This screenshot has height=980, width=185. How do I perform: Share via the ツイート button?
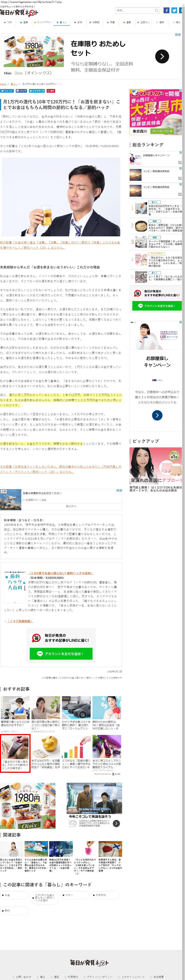[x=7, y=91]
